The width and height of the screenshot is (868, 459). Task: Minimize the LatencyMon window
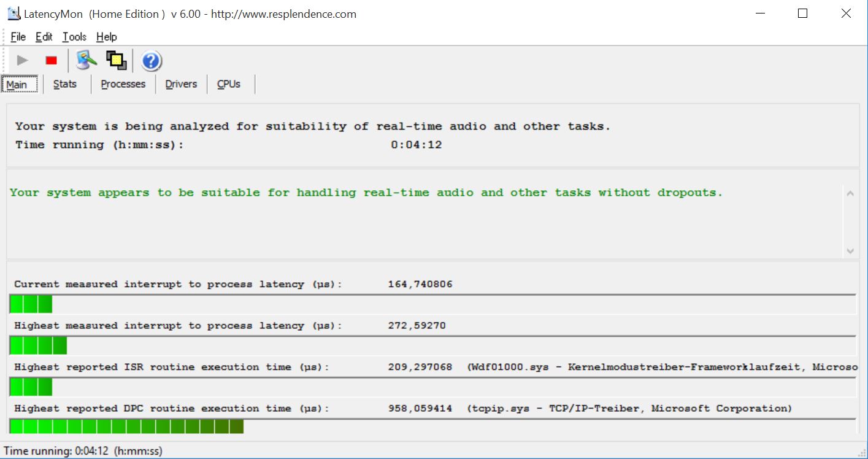761,13
